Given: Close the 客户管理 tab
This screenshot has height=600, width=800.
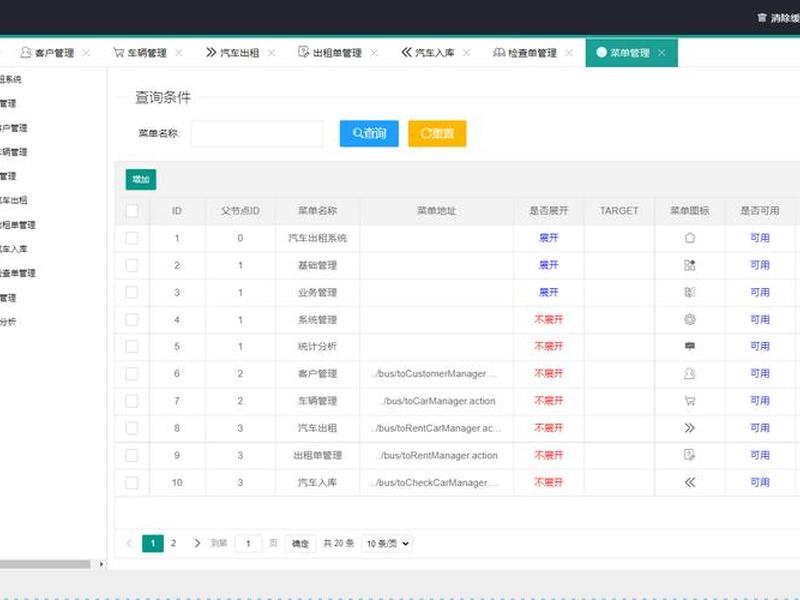Looking at the screenshot, I should point(86,53).
